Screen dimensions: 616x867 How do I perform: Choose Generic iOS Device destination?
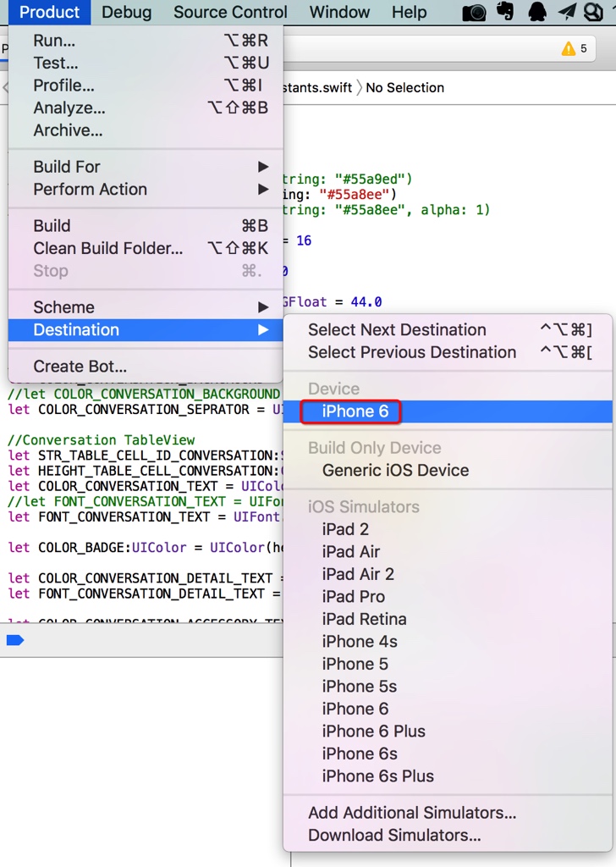click(395, 471)
